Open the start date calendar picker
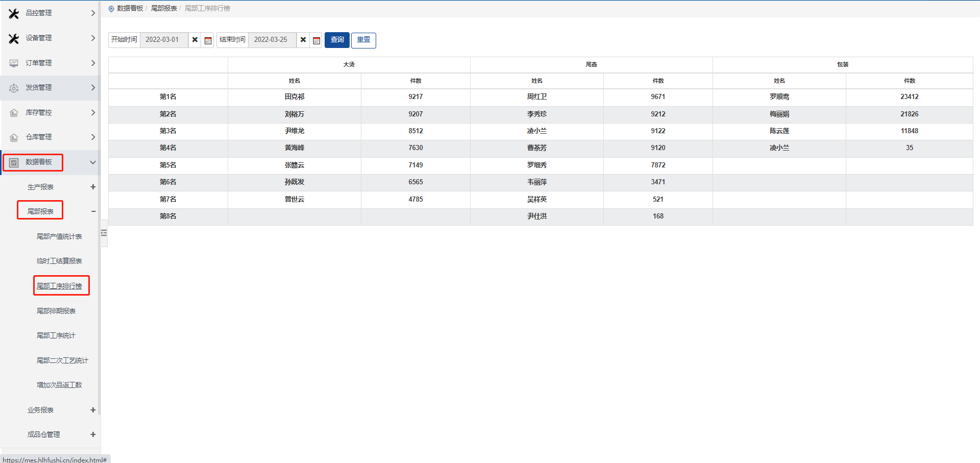Screen dimensions: 980x463 [208, 40]
